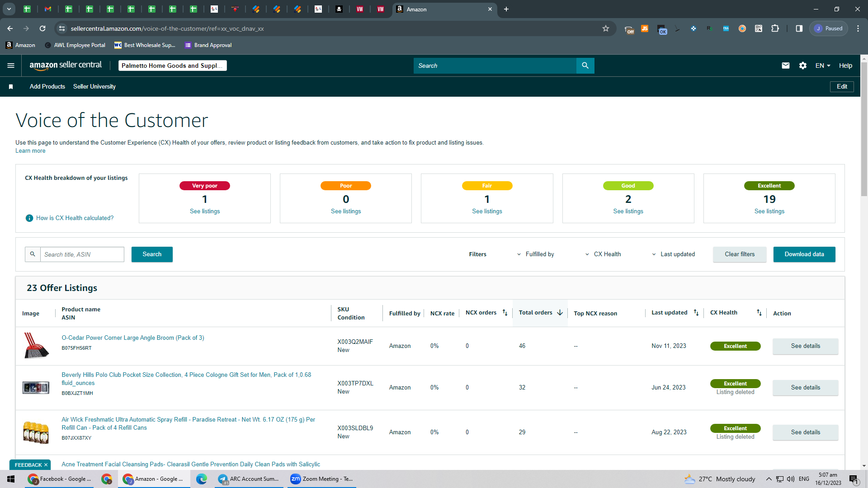Click the Seller Central header search field
868x488 pixels.
point(495,66)
